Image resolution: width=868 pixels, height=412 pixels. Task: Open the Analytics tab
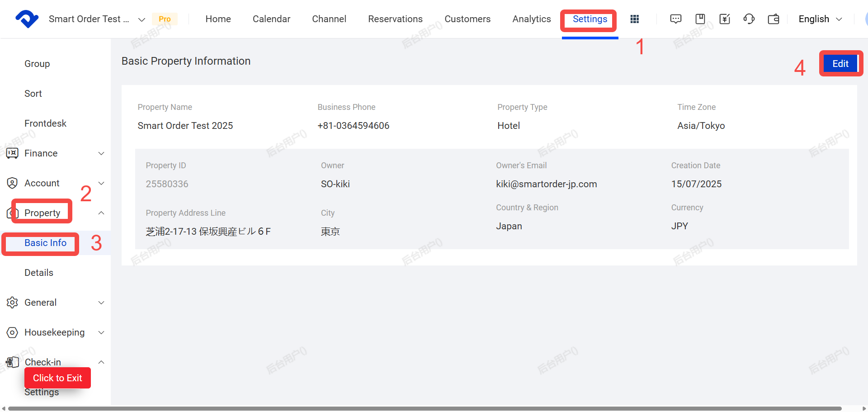tap(531, 19)
